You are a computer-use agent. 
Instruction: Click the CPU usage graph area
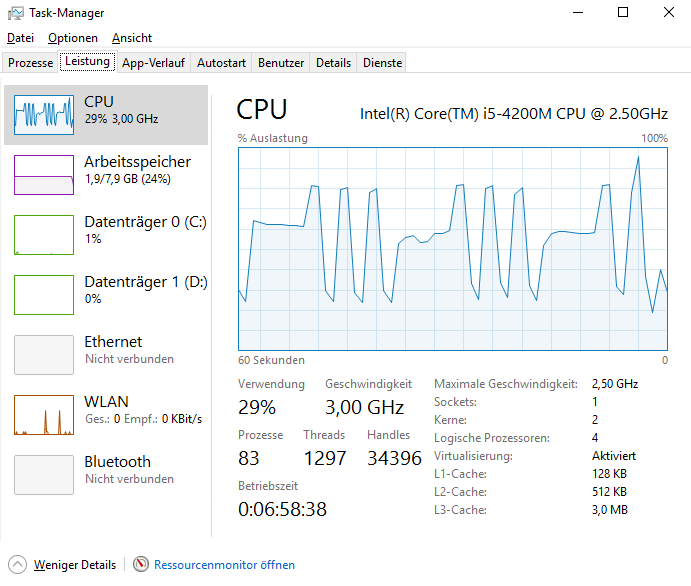452,250
